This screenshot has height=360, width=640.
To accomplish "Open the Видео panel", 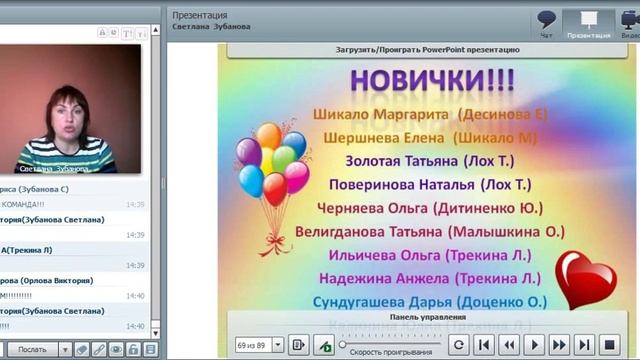I will point(631,24).
